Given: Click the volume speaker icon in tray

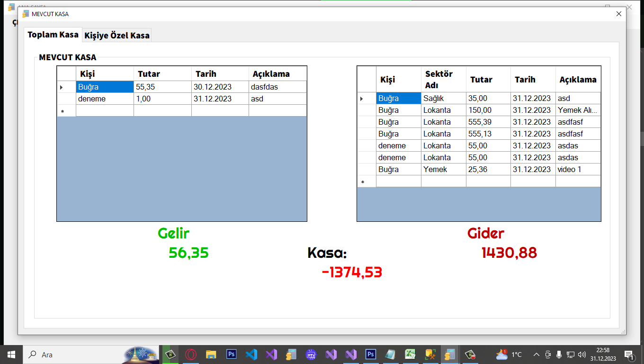Looking at the screenshot, I should coord(582,355).
